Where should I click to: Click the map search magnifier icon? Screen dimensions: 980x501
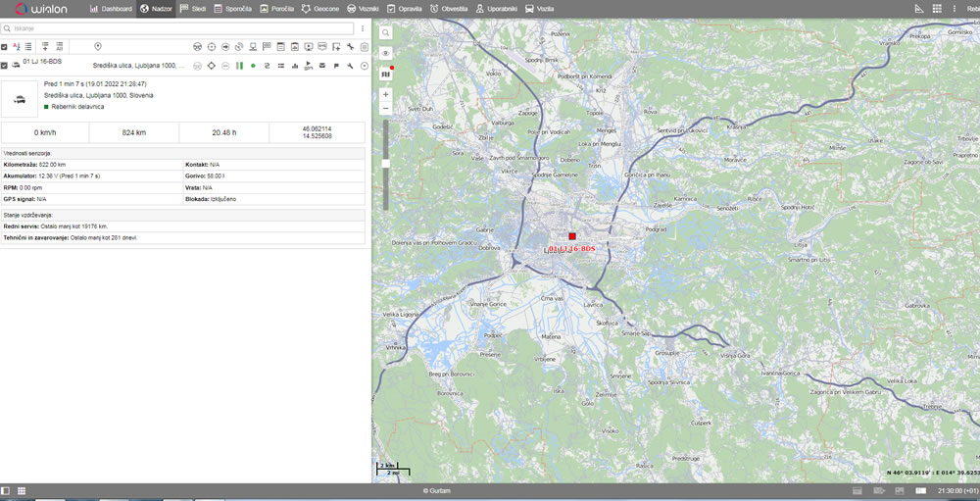[x=385, y=32]
